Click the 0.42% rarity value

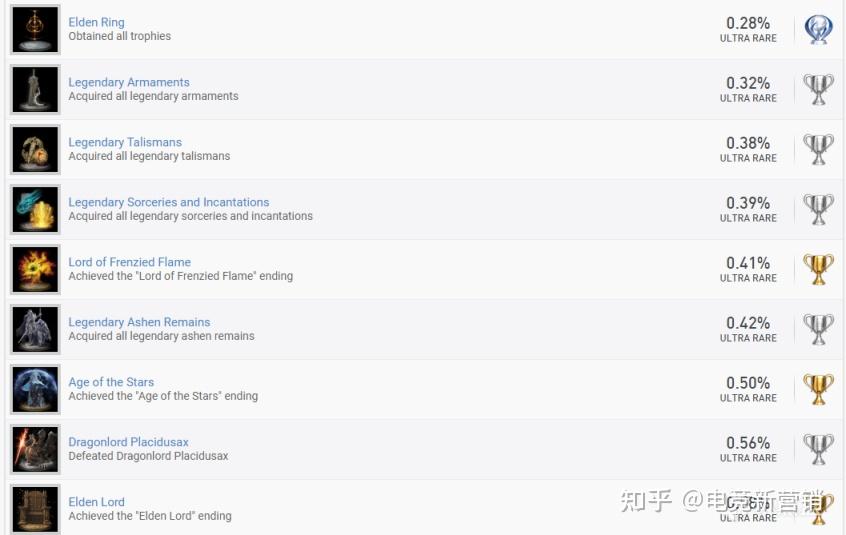tap(748, 323)
